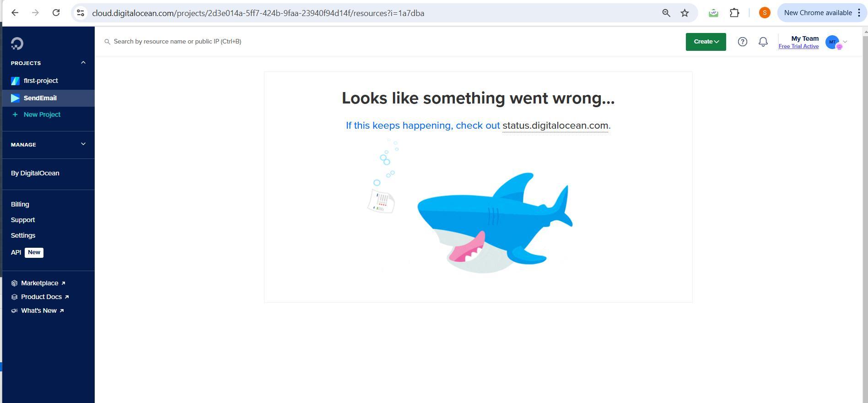Click the Product Docs stack icon
This screenshot has height=403, width=868.
[14, 297]
